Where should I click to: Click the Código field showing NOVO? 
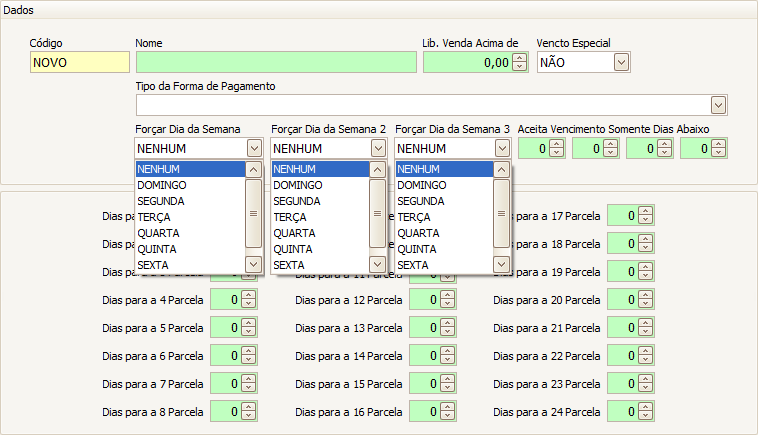[x=79, y=62]
